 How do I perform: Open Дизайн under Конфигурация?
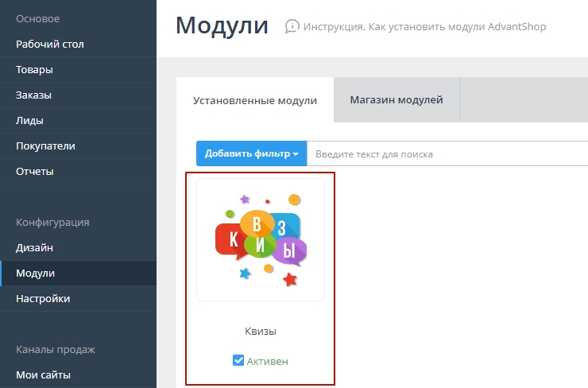35,247
